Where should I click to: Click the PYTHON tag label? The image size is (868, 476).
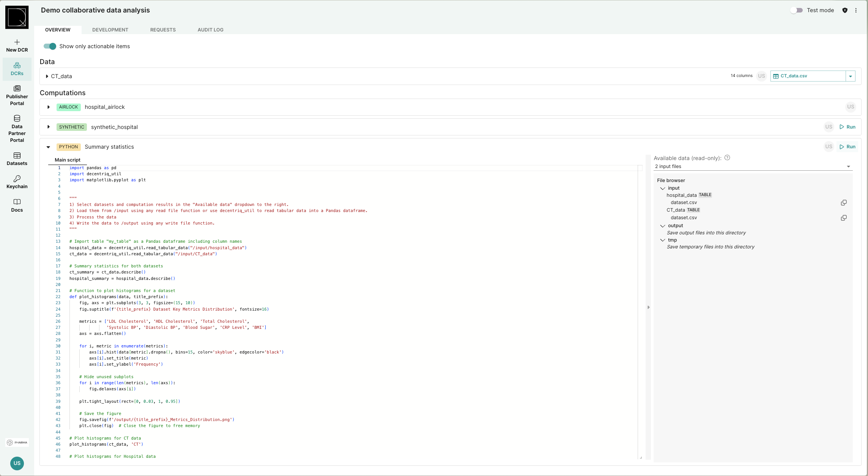[68, 147]
